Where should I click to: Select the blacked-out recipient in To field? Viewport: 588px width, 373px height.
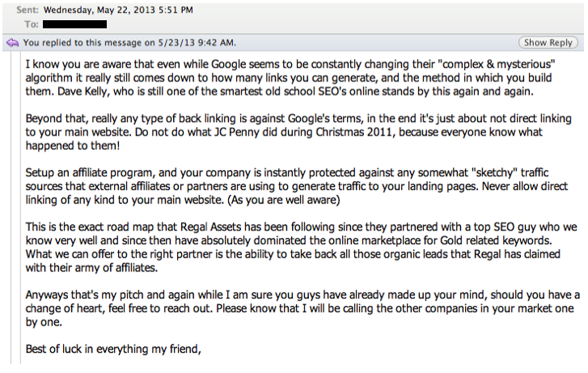coord(74,24)
